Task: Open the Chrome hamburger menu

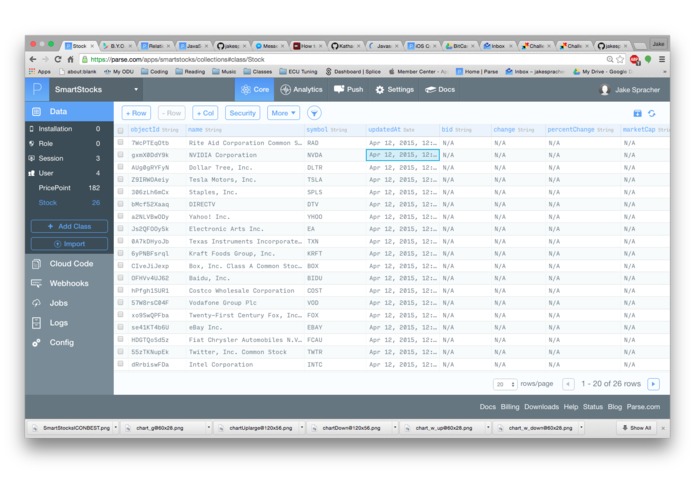Action: pos(662,59)
